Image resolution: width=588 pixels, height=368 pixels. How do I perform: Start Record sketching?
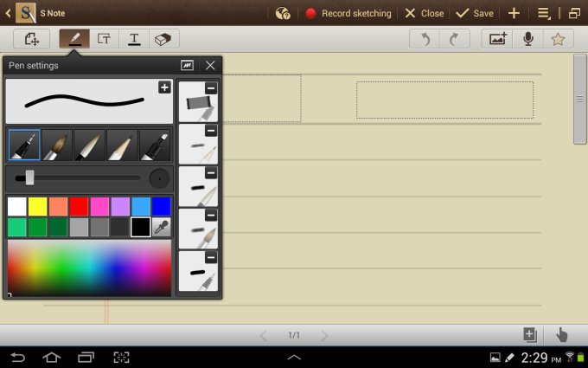348,14
